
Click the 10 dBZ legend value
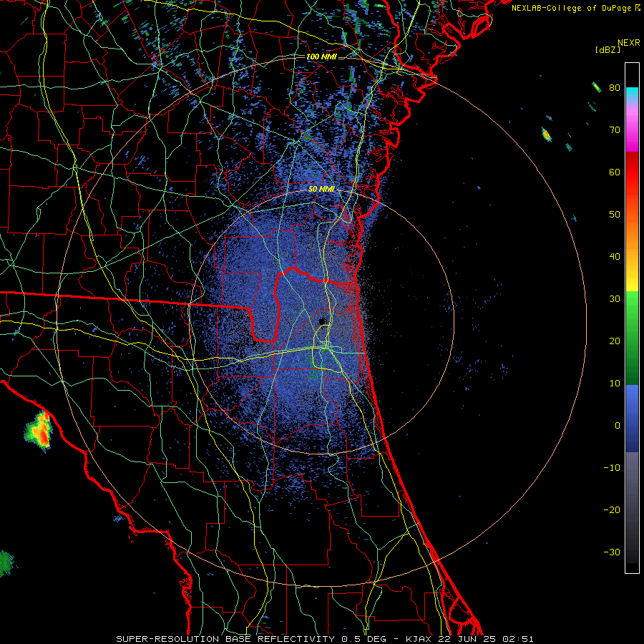point(615,384)
